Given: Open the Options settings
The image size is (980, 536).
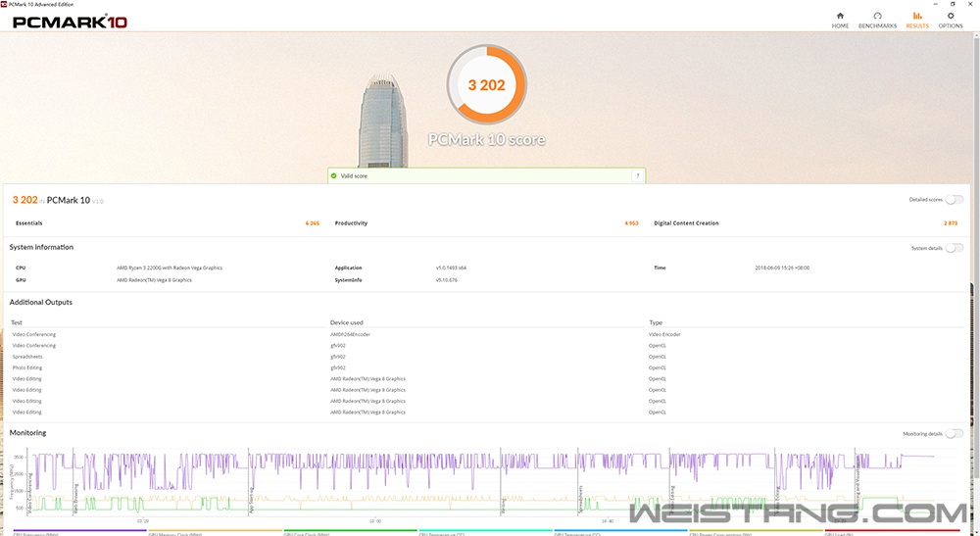Looking at the screenshot, I should (x=950, y=20).
